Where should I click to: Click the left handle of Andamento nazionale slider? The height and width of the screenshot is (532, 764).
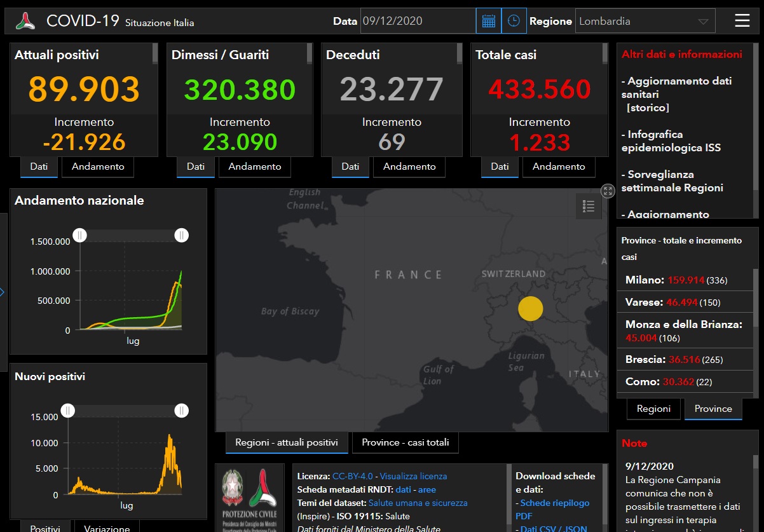click(x=79, y=235)
